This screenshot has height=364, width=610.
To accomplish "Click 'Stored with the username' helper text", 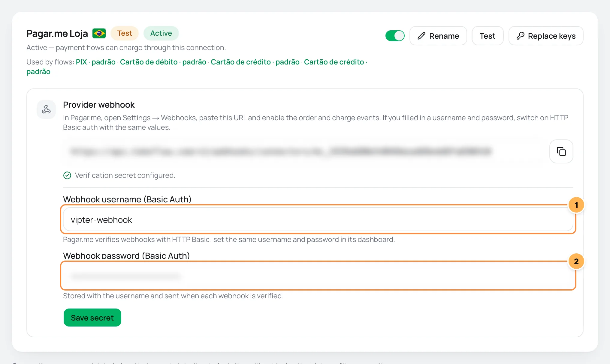I will (x=173, y=296).
